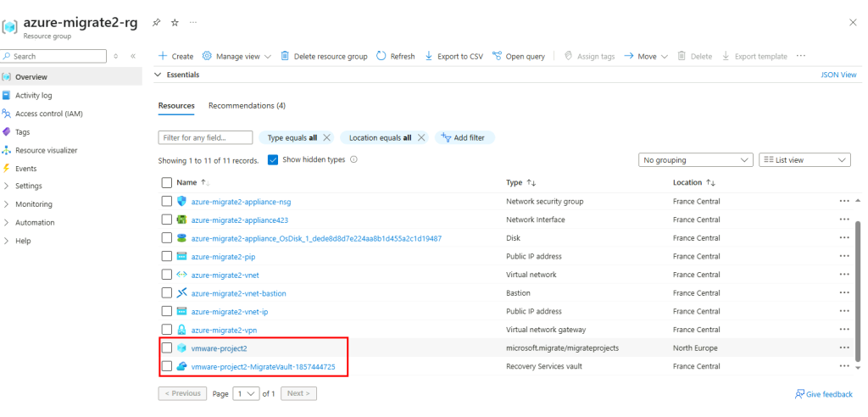The height and width of the screenshot is (417, 868).
Task: Refresh the resource list
Action: 396,57
